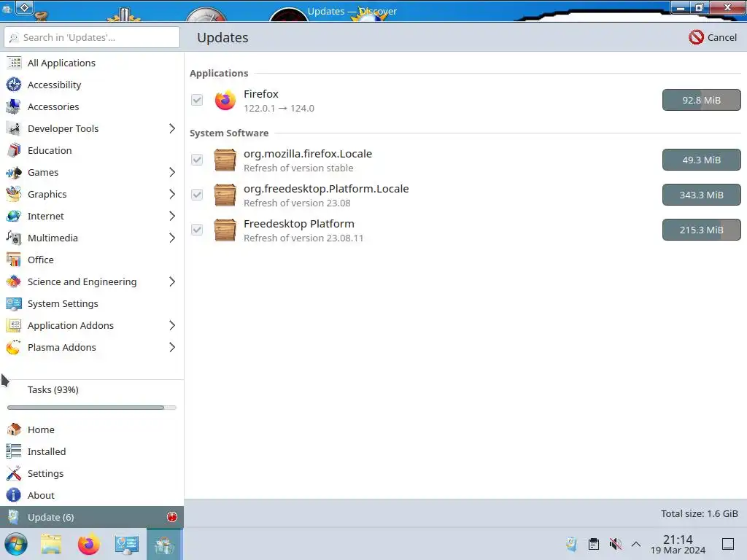747x560 pixels.
Task: Open the file manager from taskbar
Action: (51, 545)
